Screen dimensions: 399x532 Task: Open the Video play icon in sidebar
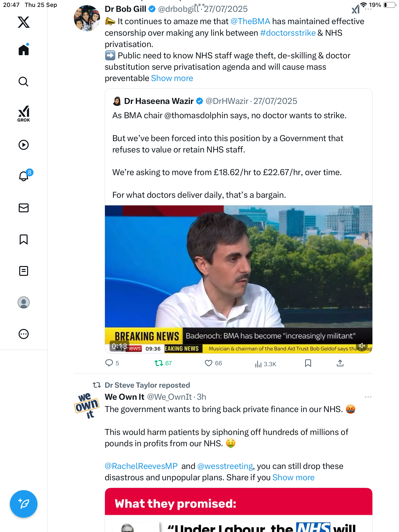tap(24, 145)
